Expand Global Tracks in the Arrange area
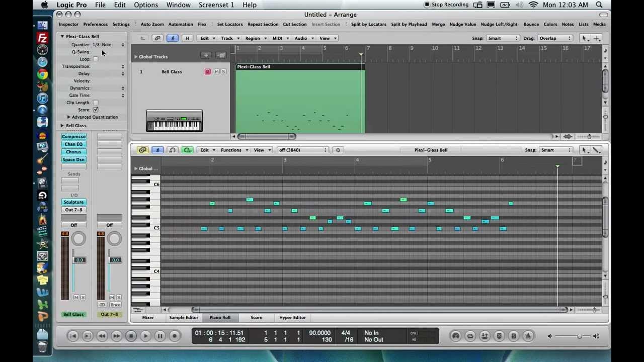 pos(135,57)
